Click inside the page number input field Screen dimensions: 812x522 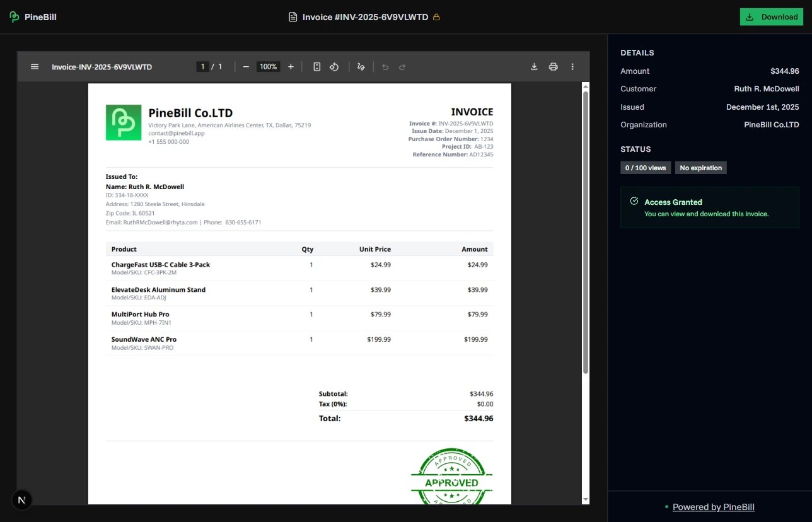202,66
